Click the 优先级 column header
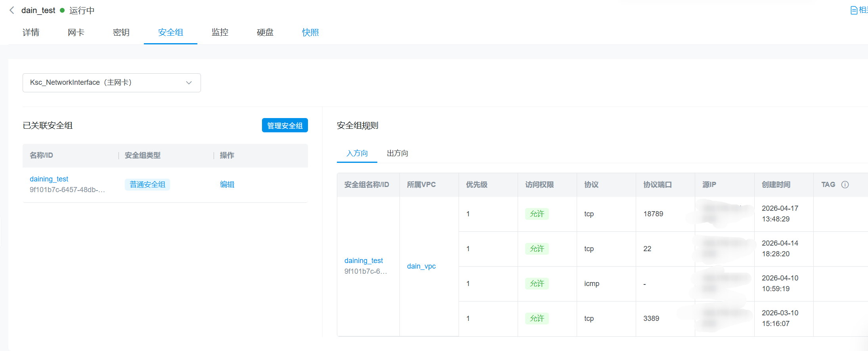The width and height of the screenshot is (868, 351). click(x=477, y=185)
